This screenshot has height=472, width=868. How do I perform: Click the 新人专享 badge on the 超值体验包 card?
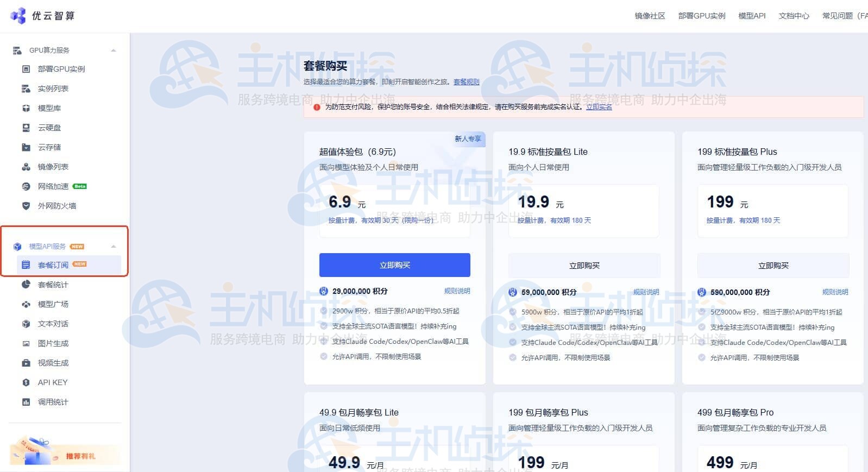coord(468,139)
